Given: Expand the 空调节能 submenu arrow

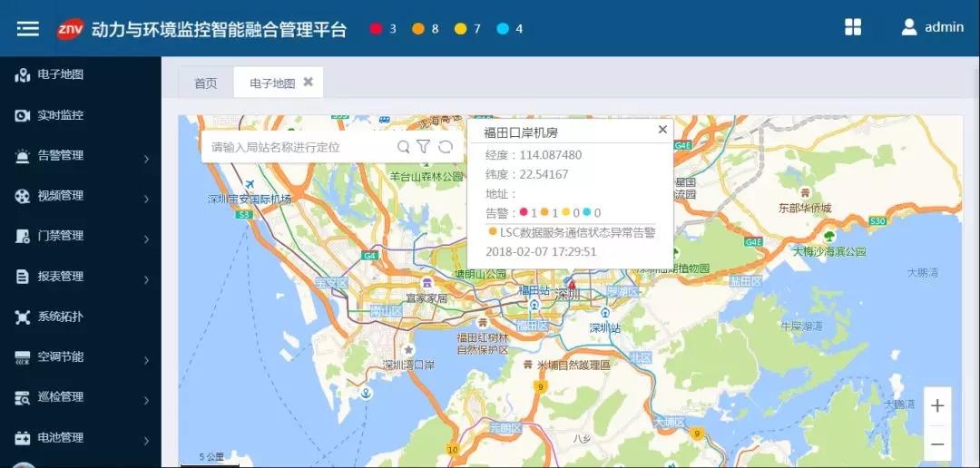Looking at the screenshot, I should pos(146,361).
